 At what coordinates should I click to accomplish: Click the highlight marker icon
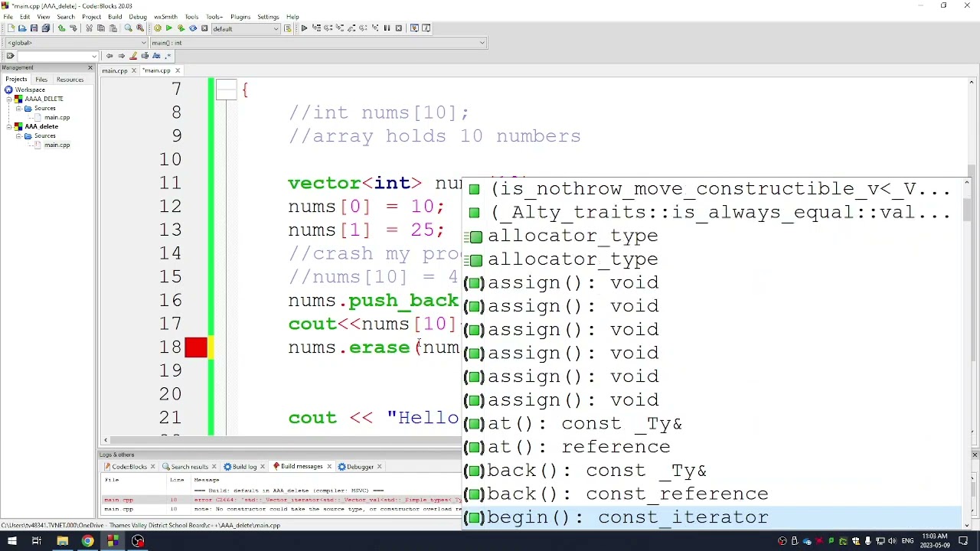point(133,56)
